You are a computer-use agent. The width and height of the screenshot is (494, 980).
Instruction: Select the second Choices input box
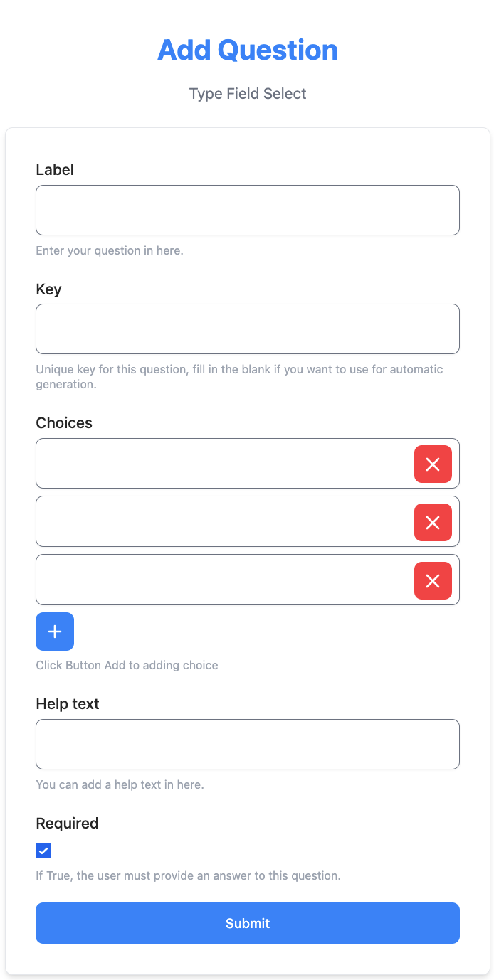[224, 521]
